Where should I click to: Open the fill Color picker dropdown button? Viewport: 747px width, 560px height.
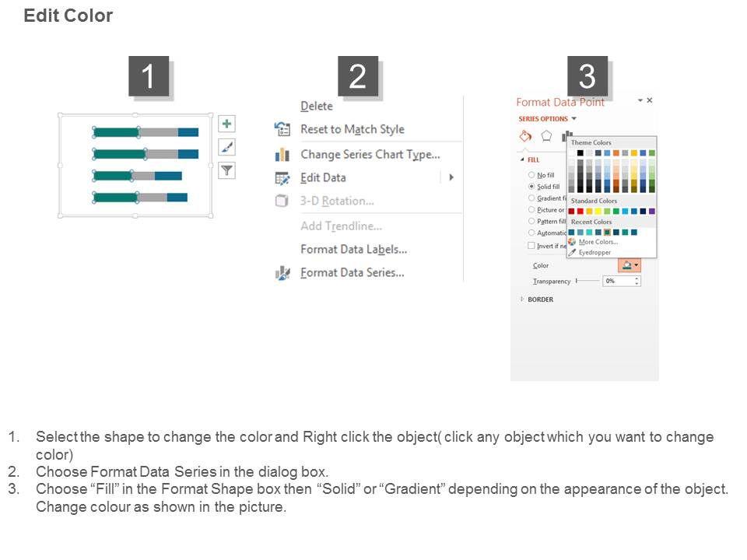tap(630, 265)
